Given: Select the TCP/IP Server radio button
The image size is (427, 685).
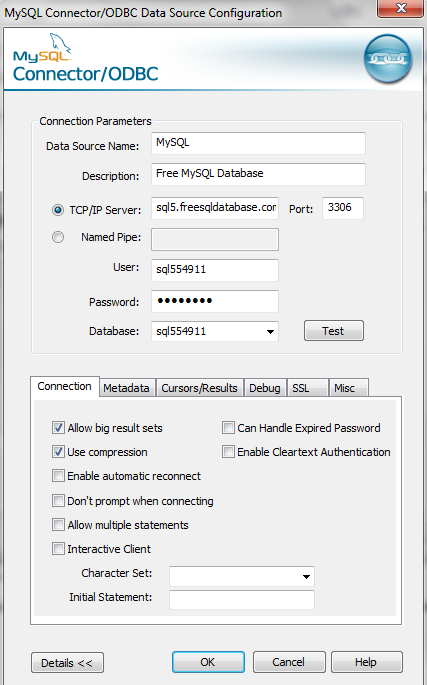Looking at the screenshot, I should [x=58, y=210].
